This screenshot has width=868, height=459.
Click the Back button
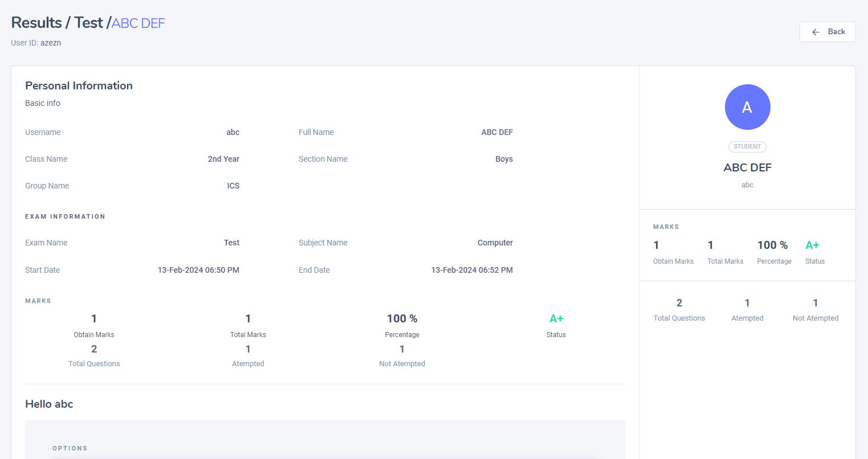pyautogui.click(x=828, y=32)
